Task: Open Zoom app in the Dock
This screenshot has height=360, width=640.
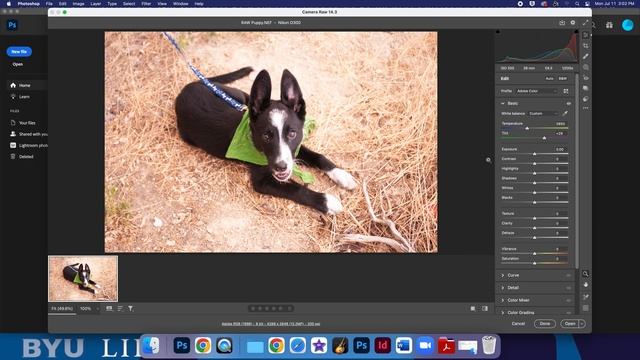Action: point(425,346)
